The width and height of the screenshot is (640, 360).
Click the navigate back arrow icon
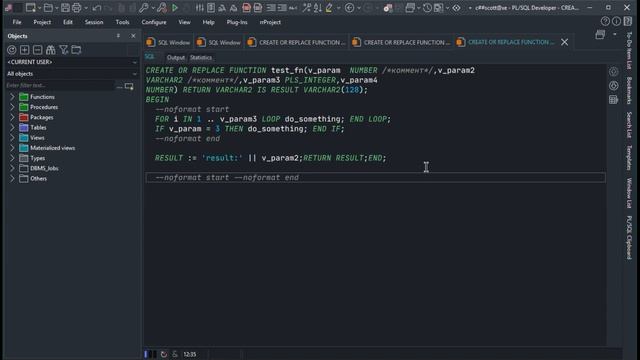coord(349,8)
